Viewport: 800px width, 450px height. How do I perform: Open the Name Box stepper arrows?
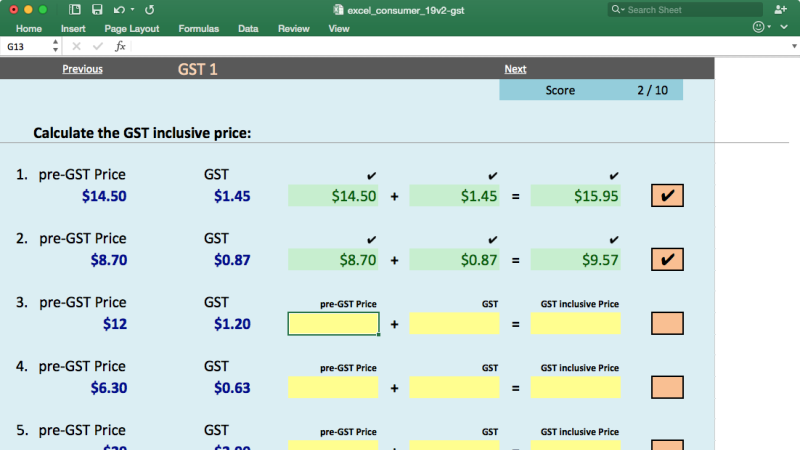[x=55, y=46]
